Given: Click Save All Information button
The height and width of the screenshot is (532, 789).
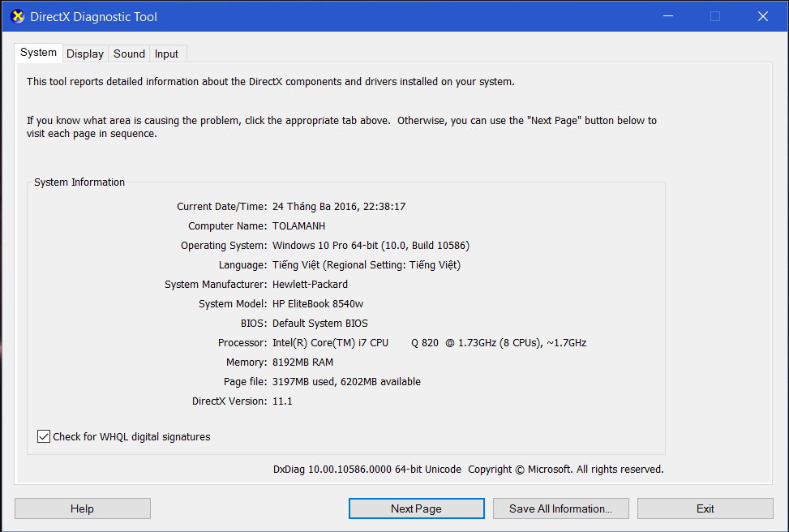Looking at the screenshot, I should 560,508.
